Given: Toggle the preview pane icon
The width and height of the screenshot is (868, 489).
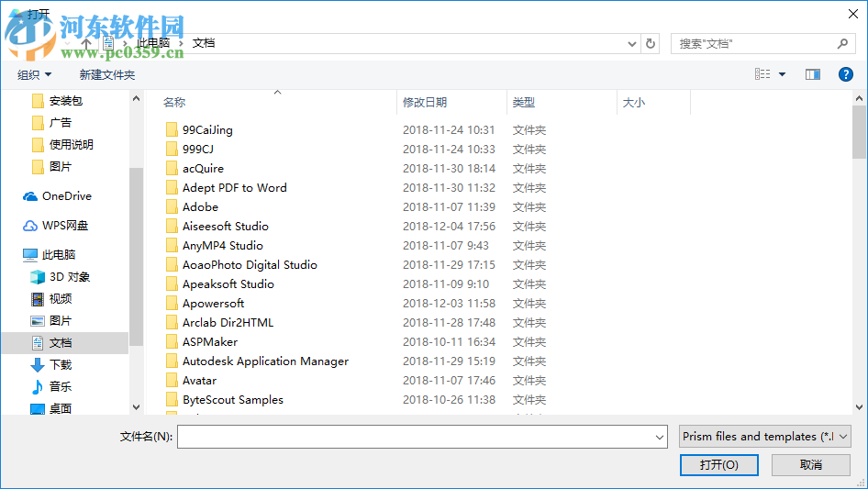Looking at the screenshot, I should pos(813,74).
